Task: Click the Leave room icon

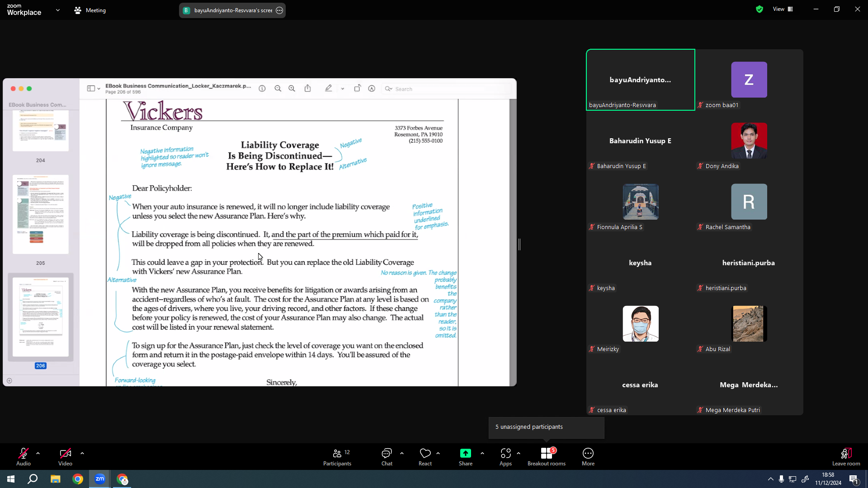Action: [x=846, y=453]
